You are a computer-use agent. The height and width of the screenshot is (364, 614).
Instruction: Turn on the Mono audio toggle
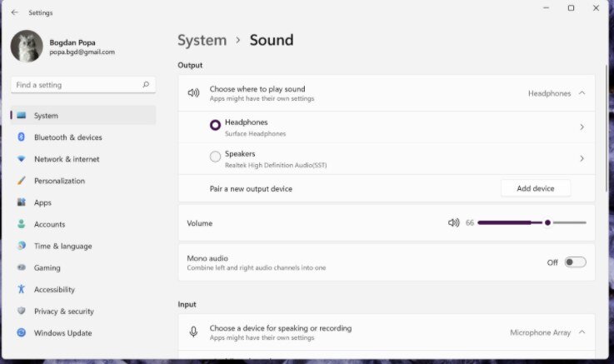[x=575, y=262]
